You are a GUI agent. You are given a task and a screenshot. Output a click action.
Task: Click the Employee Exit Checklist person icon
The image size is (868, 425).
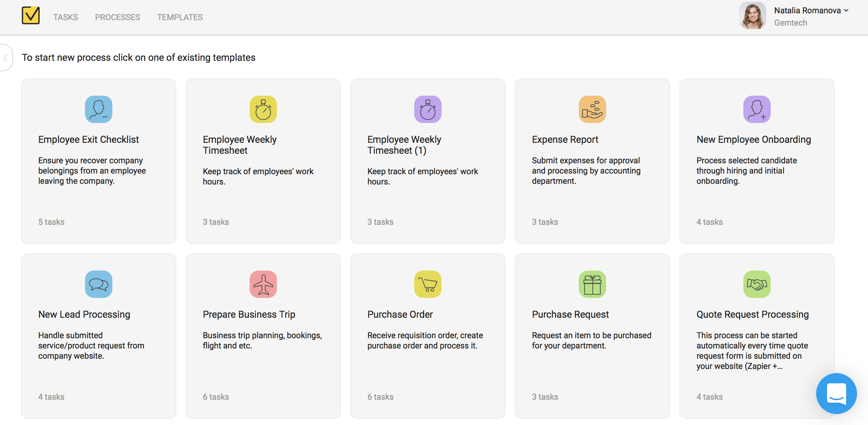tap(98, 109)
